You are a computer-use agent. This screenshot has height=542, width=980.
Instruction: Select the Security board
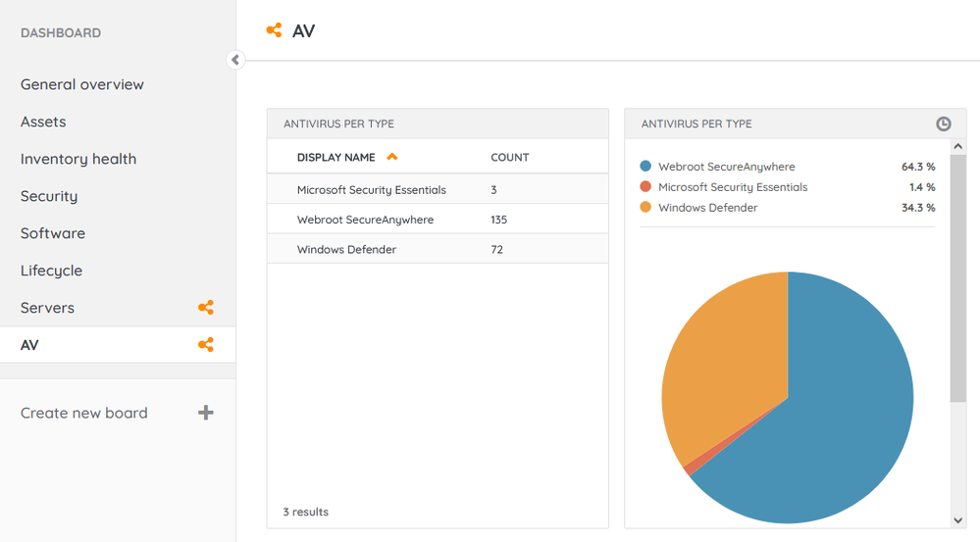pyautogui.click(x=49, y=196)
